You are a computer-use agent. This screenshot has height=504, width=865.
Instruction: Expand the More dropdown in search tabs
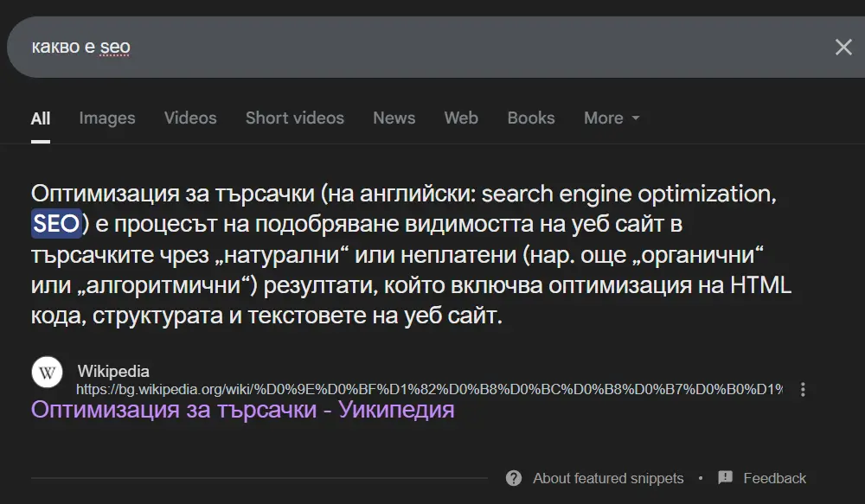[612, 118]
